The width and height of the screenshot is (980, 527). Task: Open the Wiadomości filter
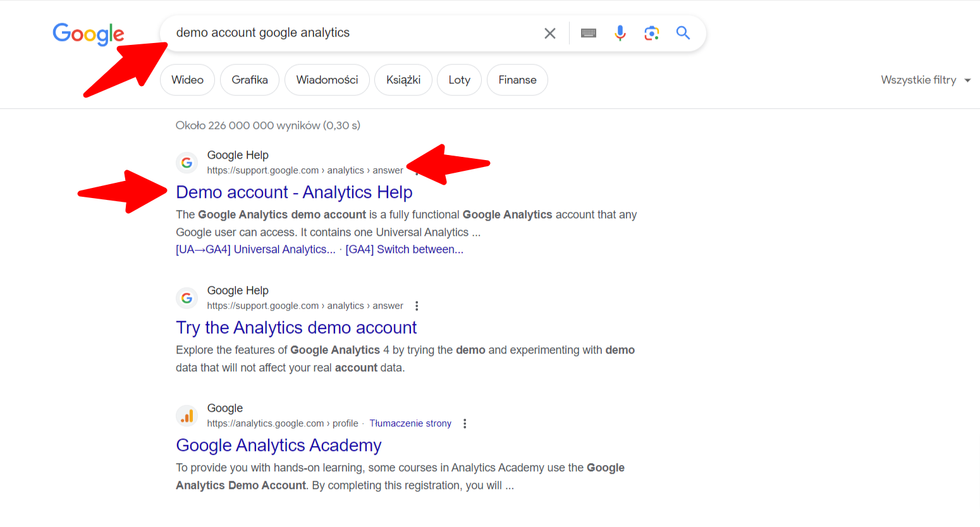327,80
